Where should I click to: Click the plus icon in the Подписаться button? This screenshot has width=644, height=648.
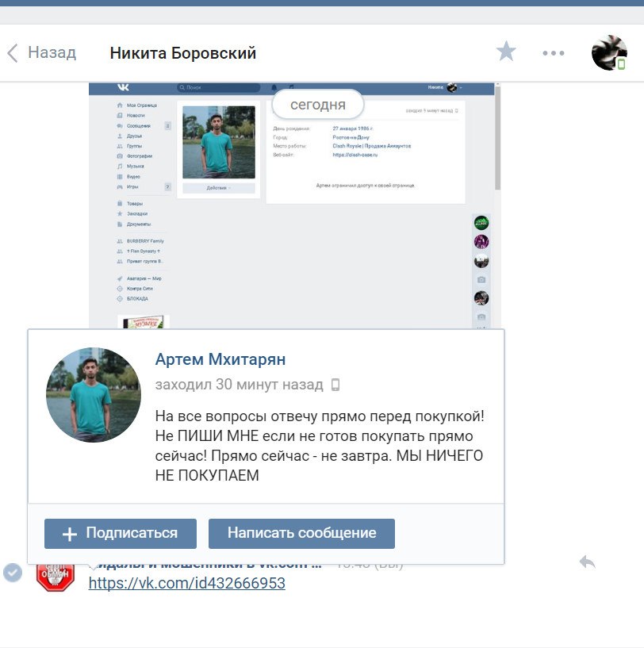click(x=70, y=534)
